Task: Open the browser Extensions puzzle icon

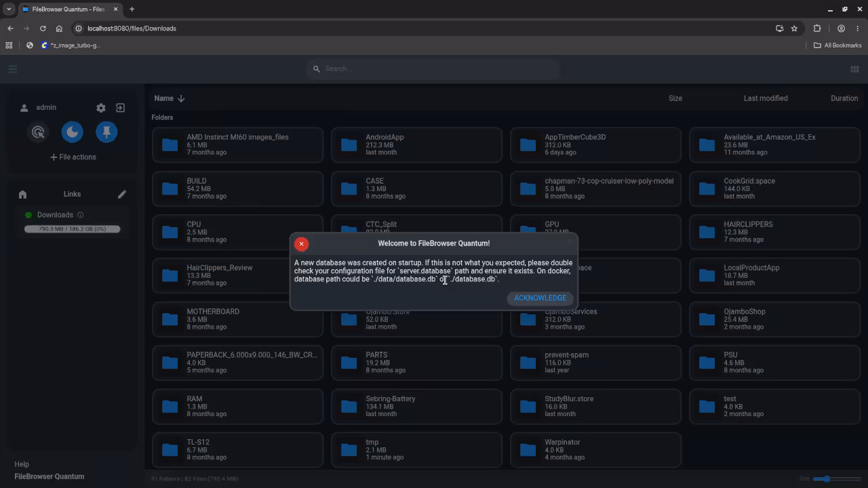Action: [x=817, y=28]
